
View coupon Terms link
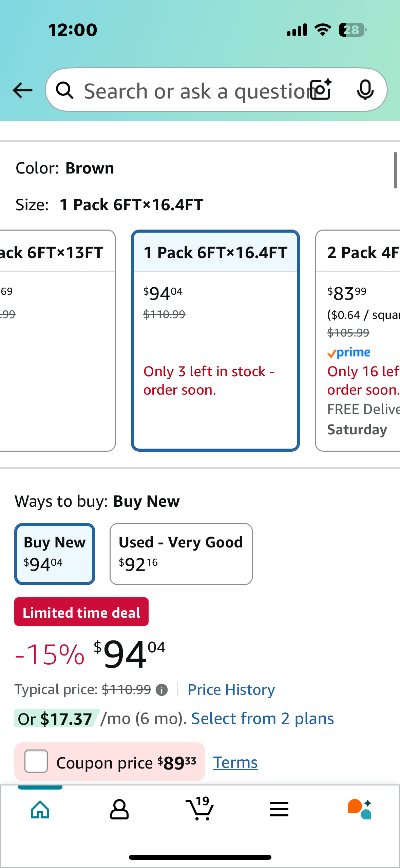click(x=235, y=762)
